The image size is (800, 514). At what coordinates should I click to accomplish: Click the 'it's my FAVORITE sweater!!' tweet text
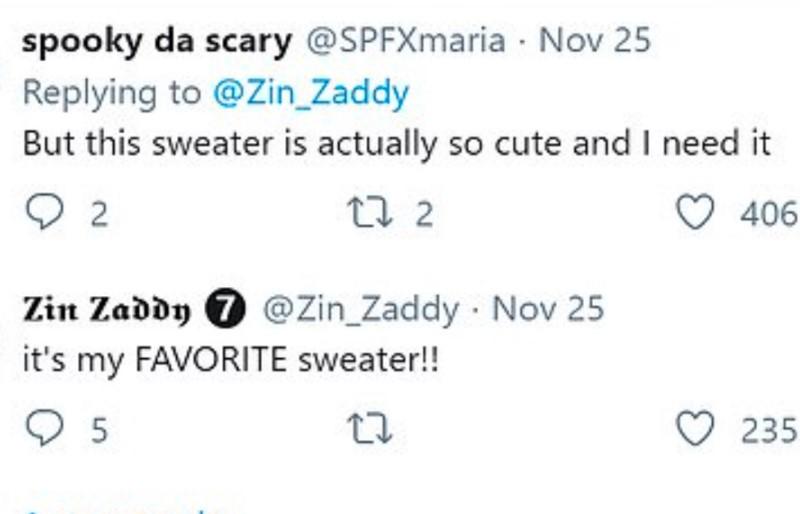230,360
